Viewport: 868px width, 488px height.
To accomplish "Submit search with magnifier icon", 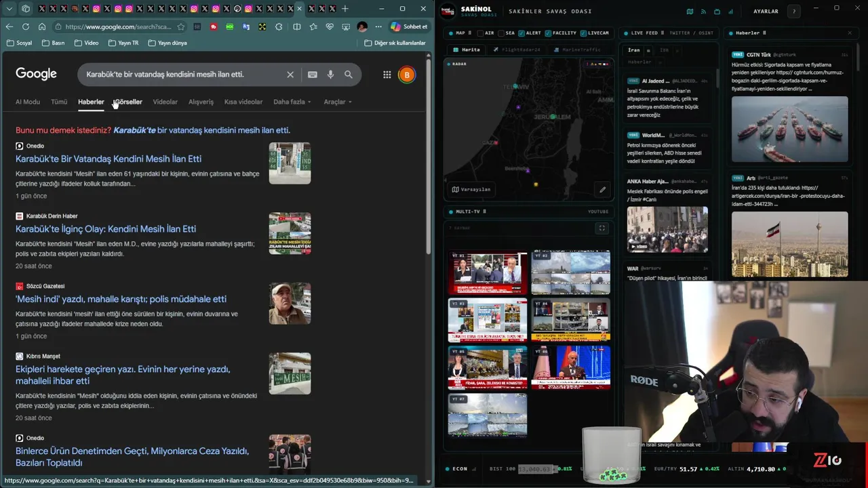I will (x=349, y=75).
